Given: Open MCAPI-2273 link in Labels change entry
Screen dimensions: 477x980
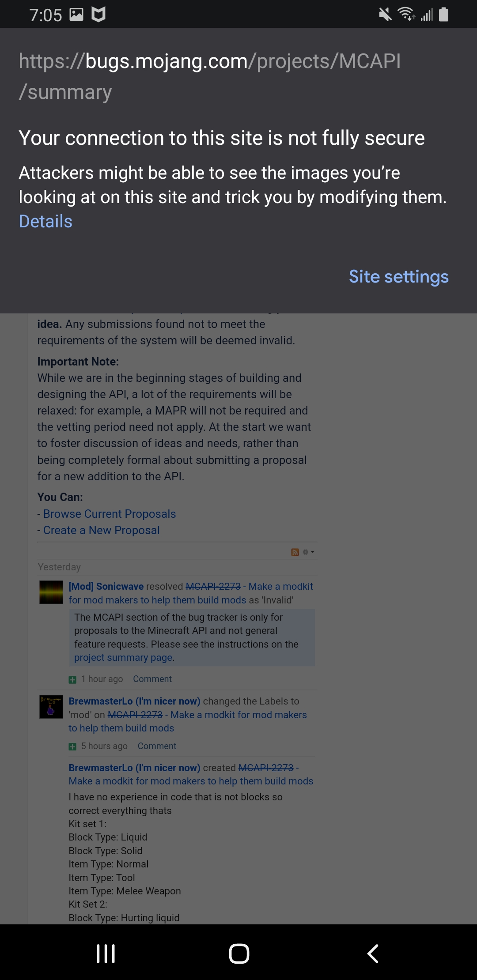Looking at the screenshot, I should point(135,715).
